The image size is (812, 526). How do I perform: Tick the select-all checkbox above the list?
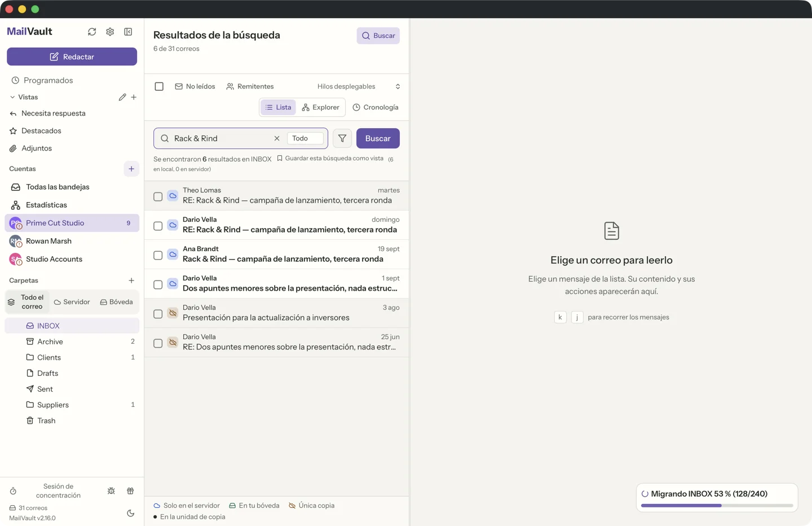(x=159, y=86)
